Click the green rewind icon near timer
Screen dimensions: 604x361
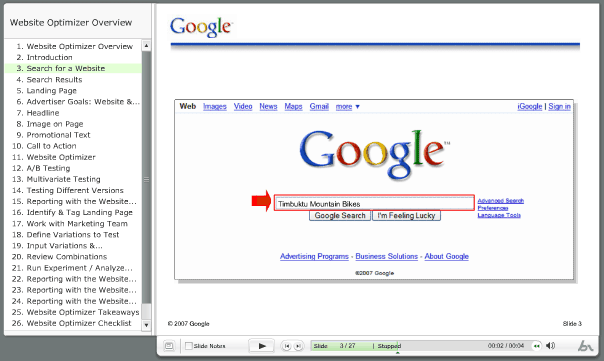tap(537, 346)
